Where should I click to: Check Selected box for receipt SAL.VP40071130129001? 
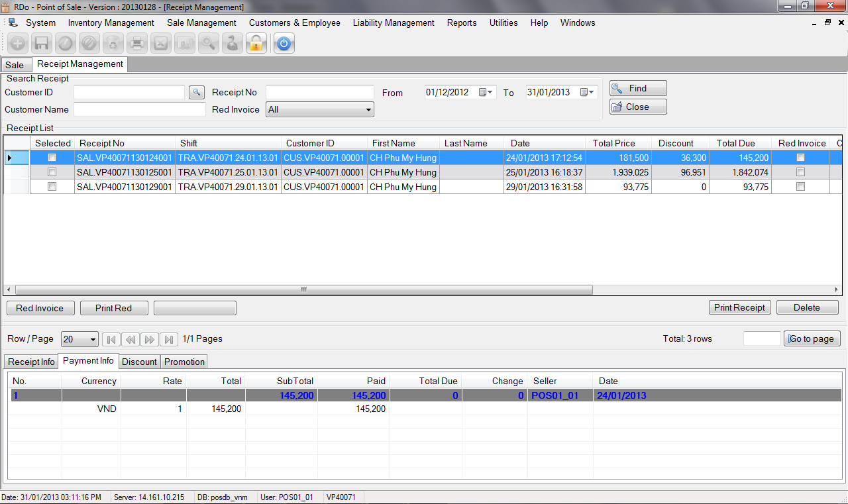[x=52, y=187]
